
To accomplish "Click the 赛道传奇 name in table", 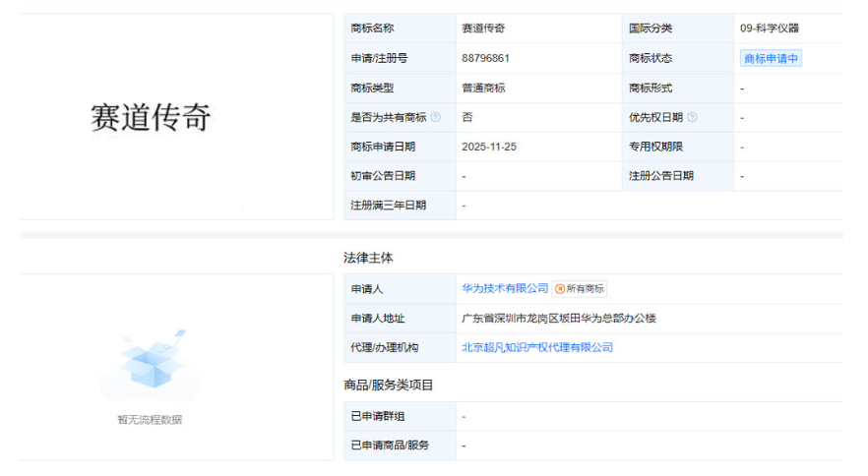I will pyautogui.click(x=483, y=29).
